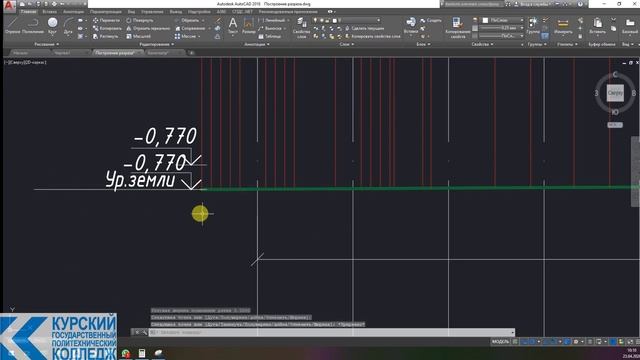The width and height of the screenshot is (640, 360).
Task: Select the Размер (Dimension) tool
Action: tap(249, 25)
